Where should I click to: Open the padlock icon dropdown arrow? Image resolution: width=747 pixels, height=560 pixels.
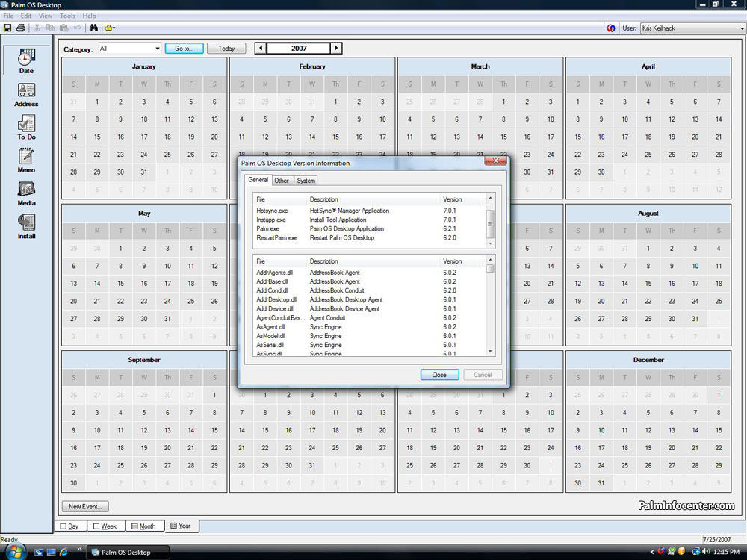114,28
